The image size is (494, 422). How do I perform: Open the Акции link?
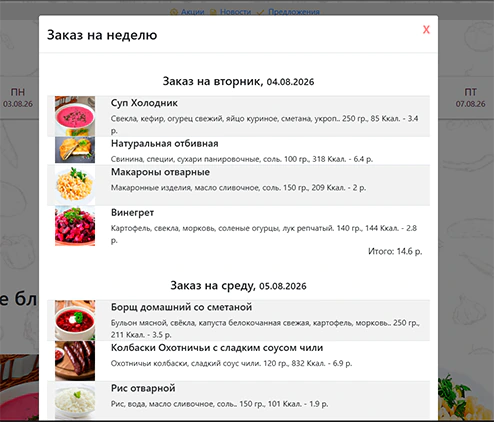pos(192,12)
